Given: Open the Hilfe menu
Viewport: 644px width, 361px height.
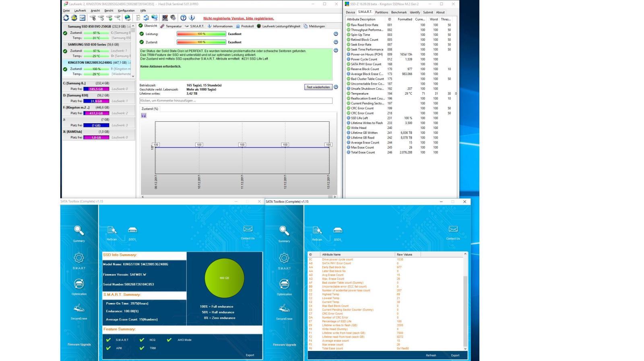Looking at the screenshot, I should pyautogui.click(x=143, y=10).
